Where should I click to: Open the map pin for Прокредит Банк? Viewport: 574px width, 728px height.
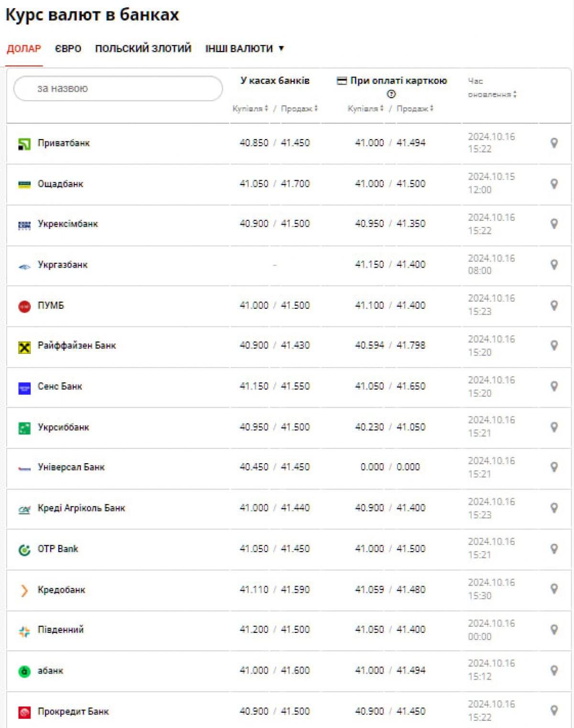coord(554,711)
